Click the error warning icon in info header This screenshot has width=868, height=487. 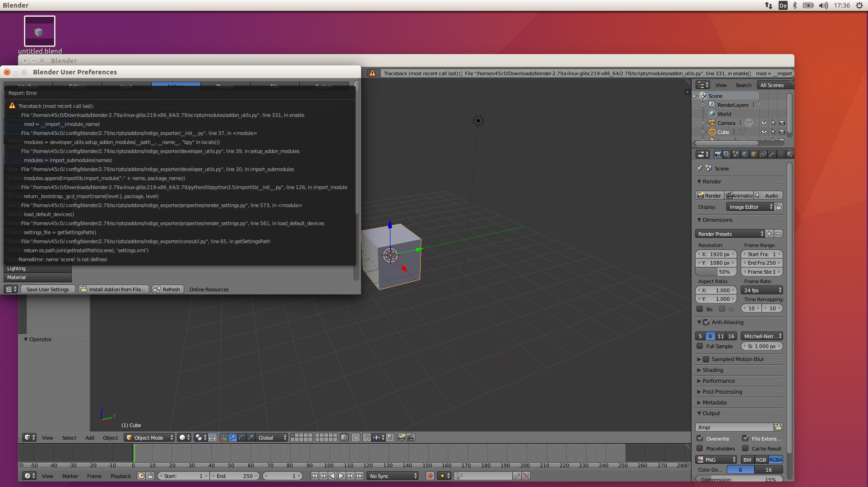click(372, 73)
